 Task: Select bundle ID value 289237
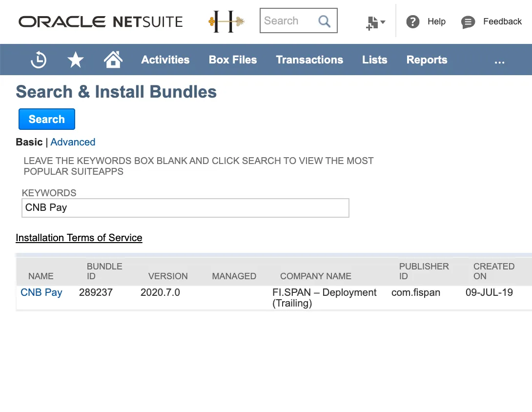click(96, 292)
